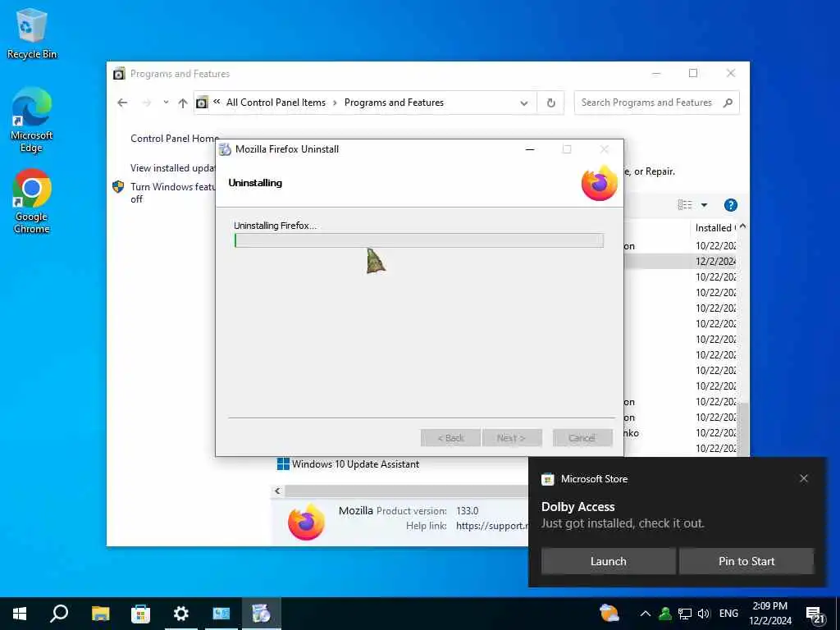Screen dimensions: 840x630
Task: Expand view options dropdown arrow
Action: pyautogui.click(x=704, y=204)
